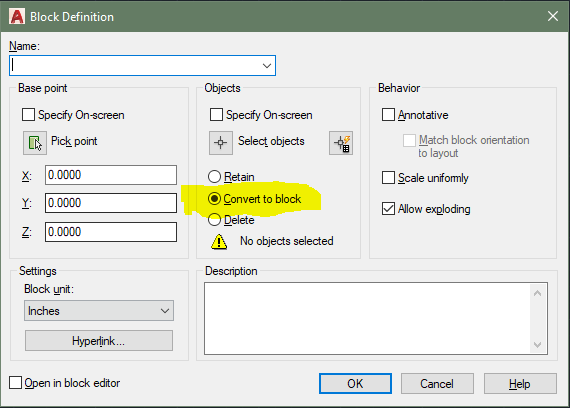Enable Base point Specify On-screen checkbox
570x408 pixels.
pos(28,115)
